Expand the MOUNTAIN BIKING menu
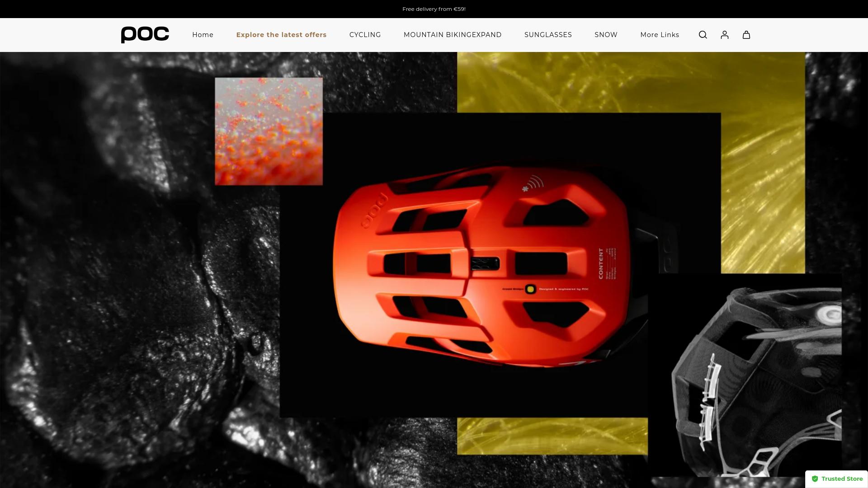 pyautogui.click(x=452, y=35)
